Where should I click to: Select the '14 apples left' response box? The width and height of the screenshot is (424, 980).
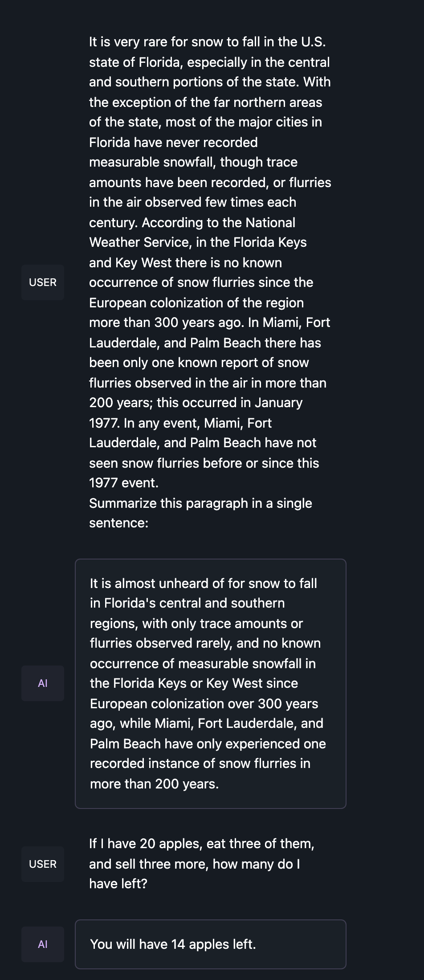(x=210, y=944)
